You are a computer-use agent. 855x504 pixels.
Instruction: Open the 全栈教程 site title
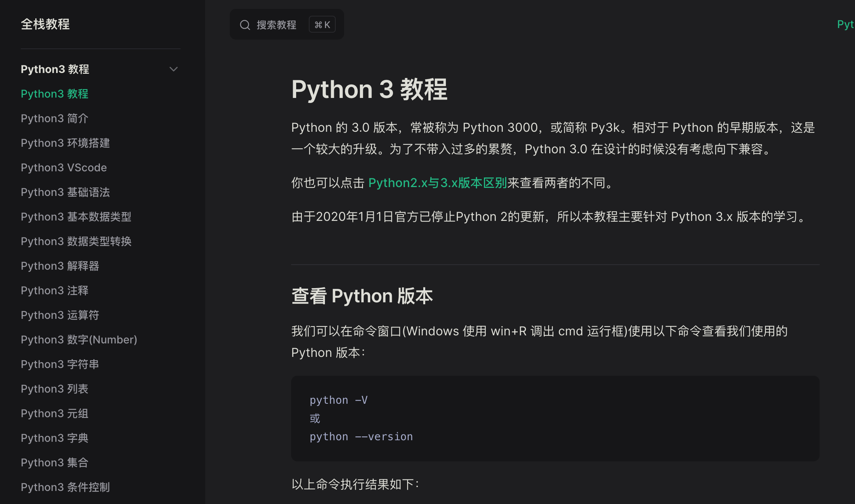[x=45, y=24]
